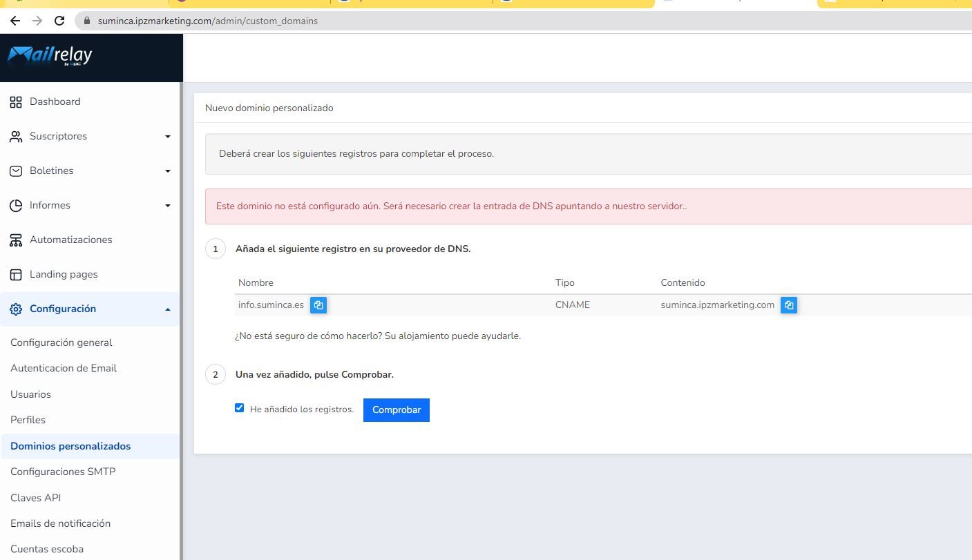
Task: Open Perfiles settings page
Action: tap(28, 420)
